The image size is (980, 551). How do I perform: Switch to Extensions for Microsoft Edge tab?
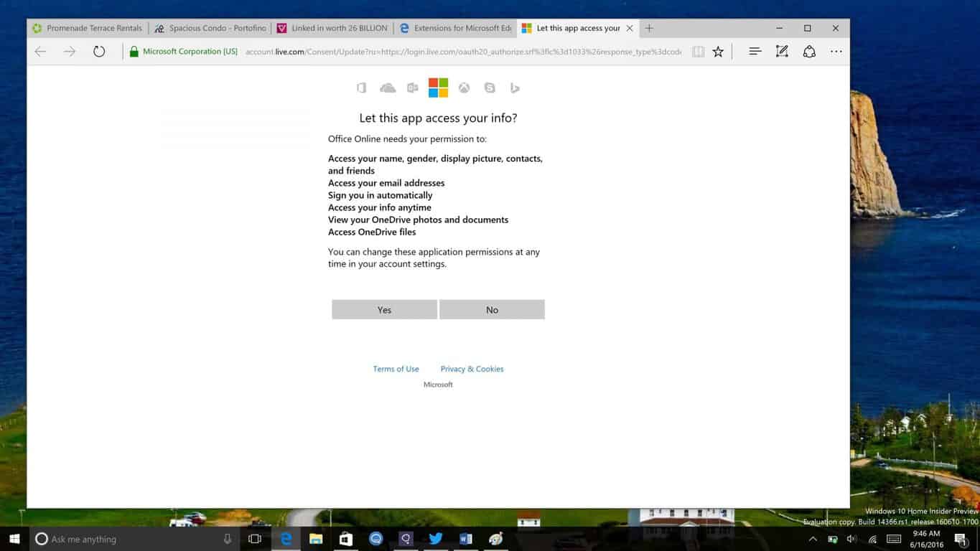coord(455,28)
